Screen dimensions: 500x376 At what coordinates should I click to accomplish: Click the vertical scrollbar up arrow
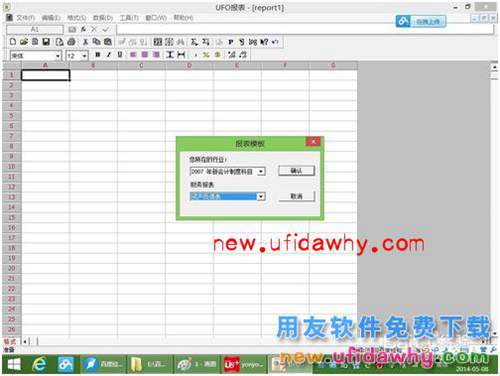[494, 68]
